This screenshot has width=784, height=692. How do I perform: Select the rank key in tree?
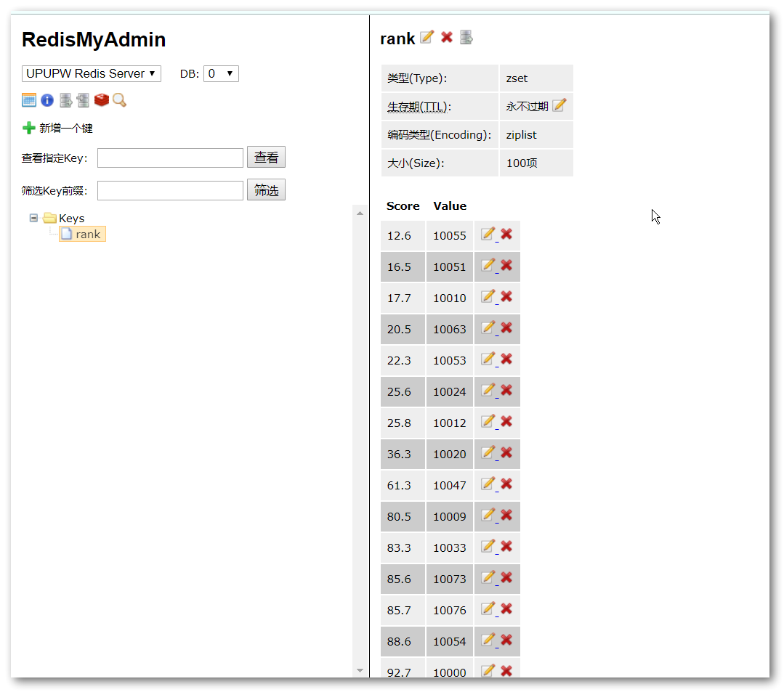(83, 234)
